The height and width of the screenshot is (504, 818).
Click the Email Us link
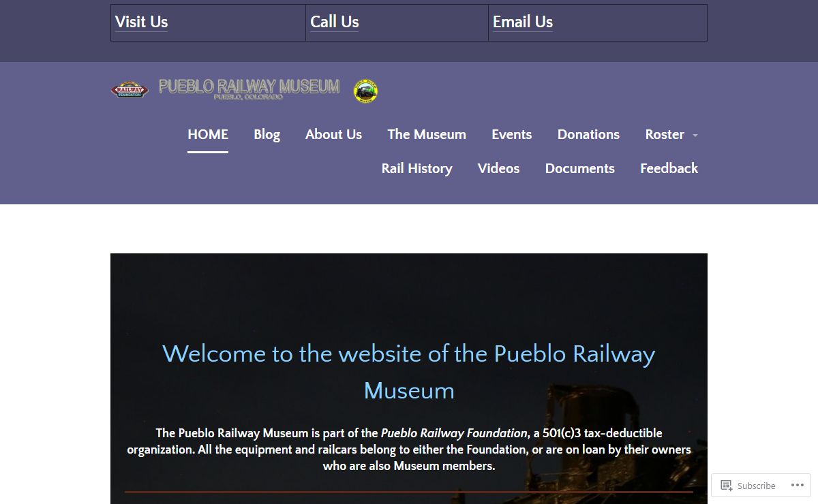point(523,22)
